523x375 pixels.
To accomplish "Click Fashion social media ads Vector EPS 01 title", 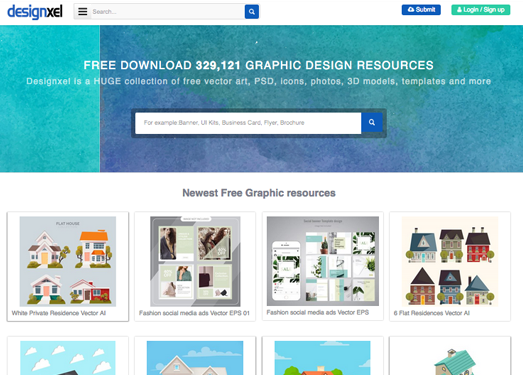I will [x=194, y=313].
